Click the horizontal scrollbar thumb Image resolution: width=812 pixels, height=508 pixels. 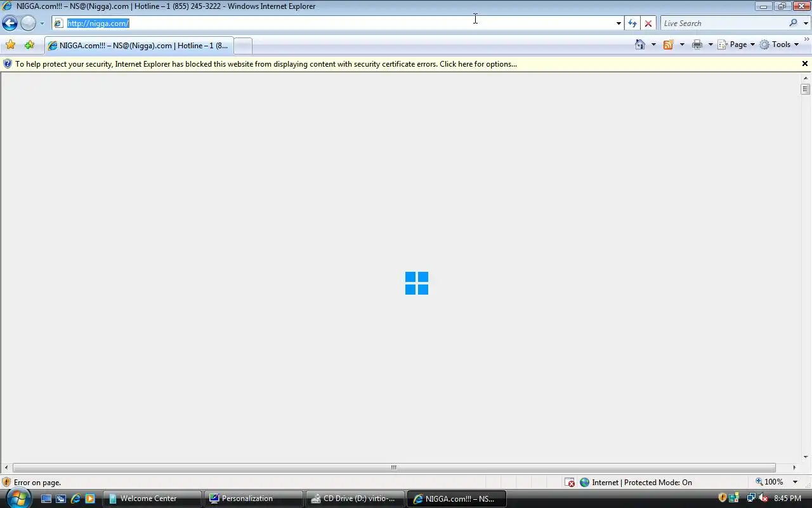(394, 467)
